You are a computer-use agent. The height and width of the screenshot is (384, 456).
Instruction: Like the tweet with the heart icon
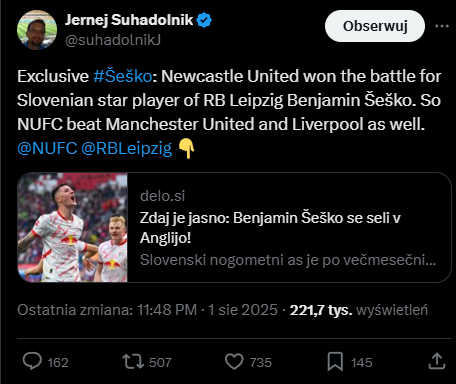(234, 362)
